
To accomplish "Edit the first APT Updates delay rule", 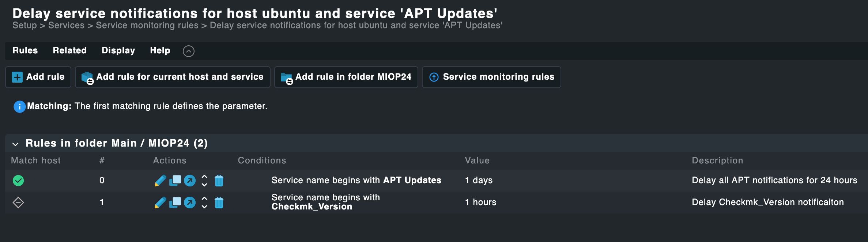I will (x=160, y=180).
